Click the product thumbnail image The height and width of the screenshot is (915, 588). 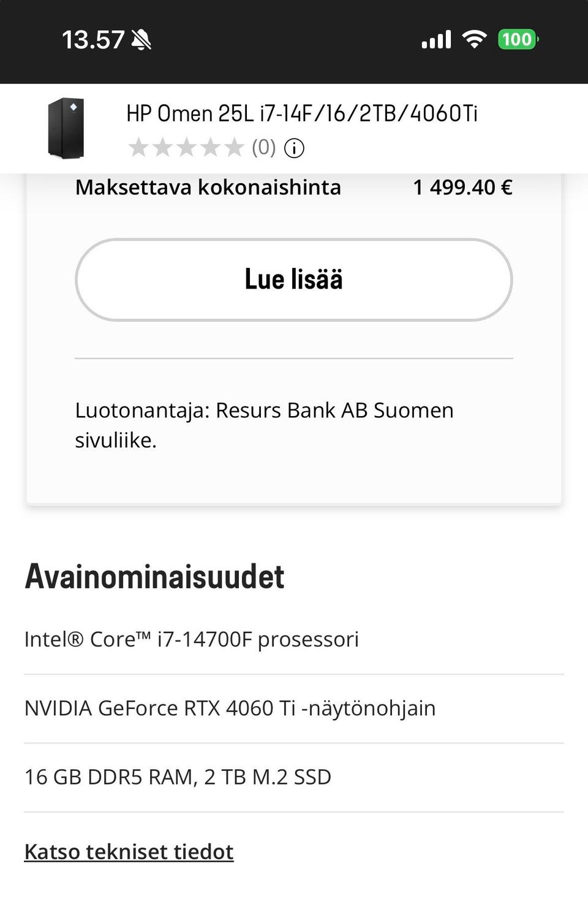(65, 127)
